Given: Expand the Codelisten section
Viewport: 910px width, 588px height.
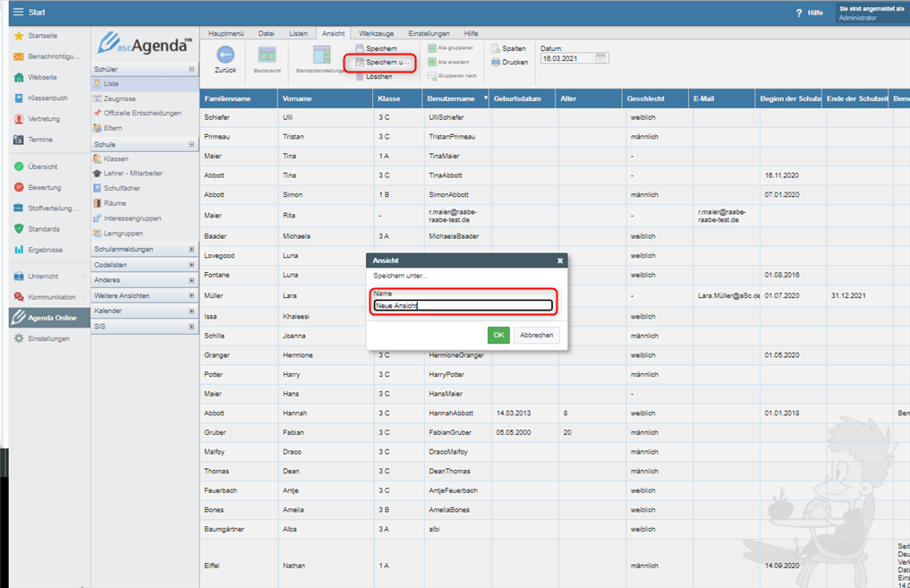Looking at the screenshot, I should pos(191,265).
